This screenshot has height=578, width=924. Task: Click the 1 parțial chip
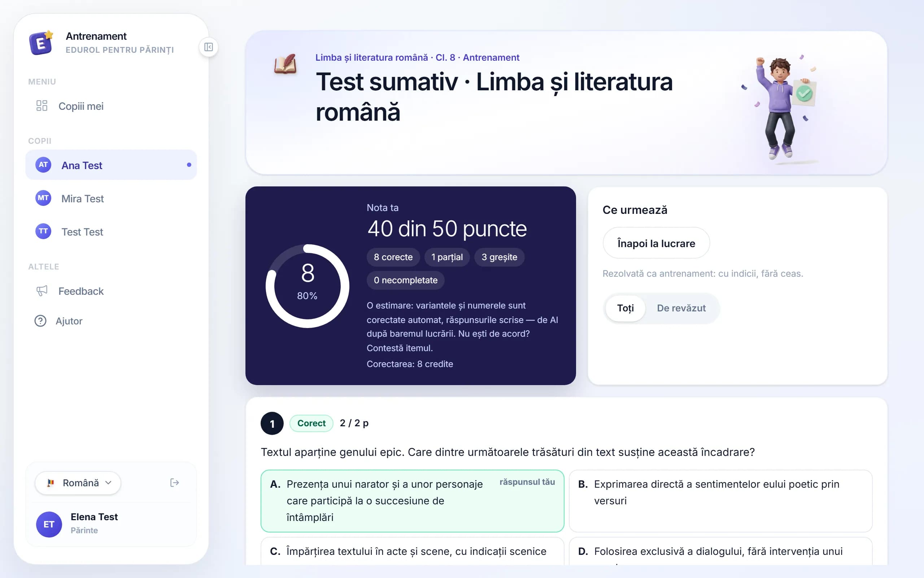[x=447, y=257]
